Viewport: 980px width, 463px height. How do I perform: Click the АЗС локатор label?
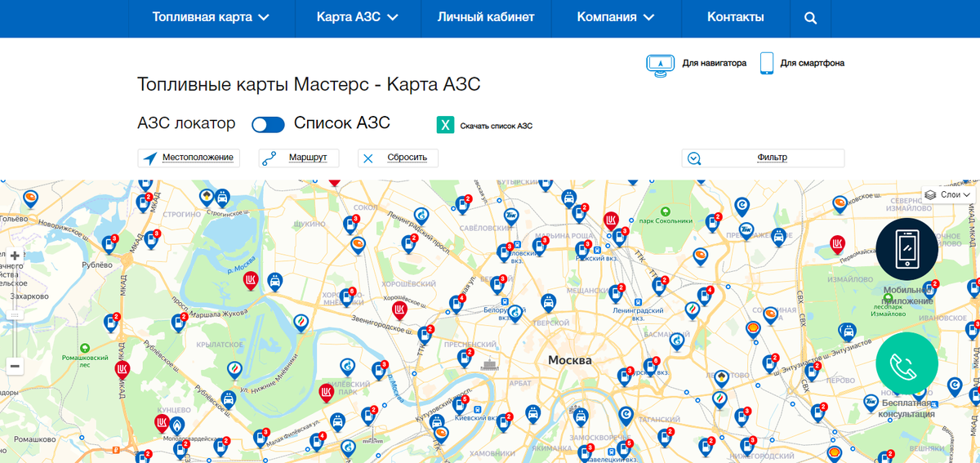(x=187, y=123)
